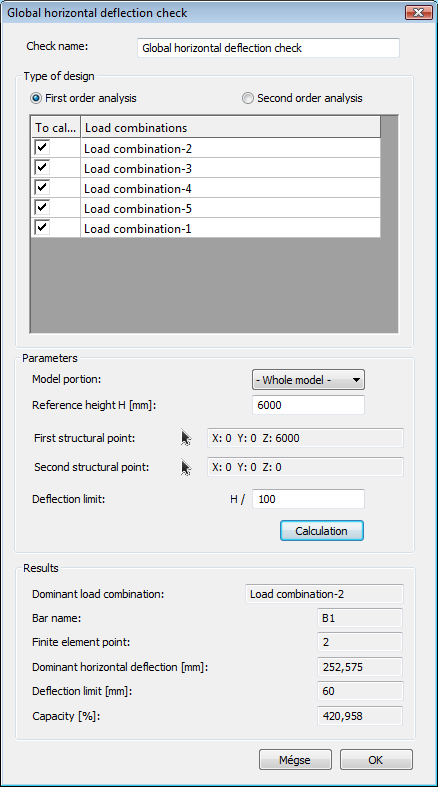Select Second order analysis option
This screenshot has height=787, width=438.
[248, 98]
